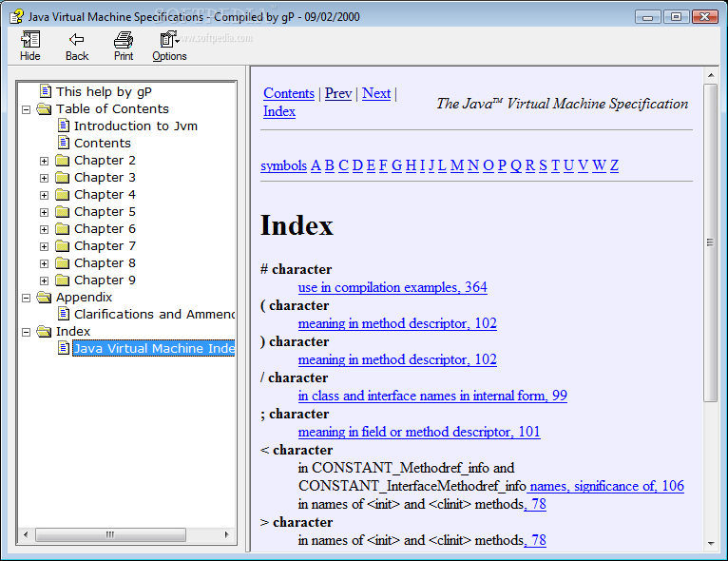Click the tree pane horizontal scrollbar thumb

pos(110,534)
